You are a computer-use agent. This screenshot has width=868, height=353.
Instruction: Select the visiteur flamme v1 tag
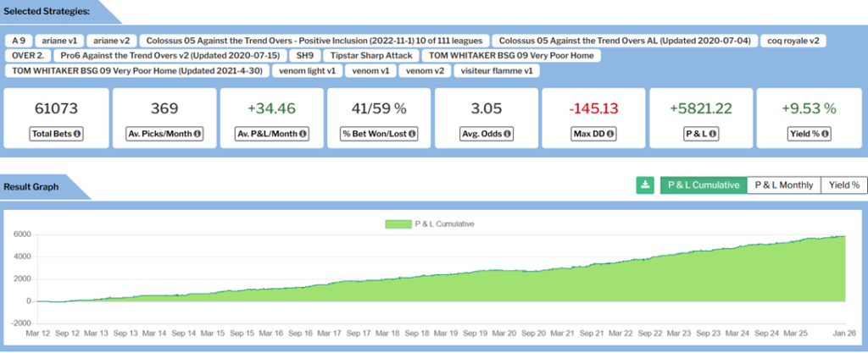click(498, 71)
